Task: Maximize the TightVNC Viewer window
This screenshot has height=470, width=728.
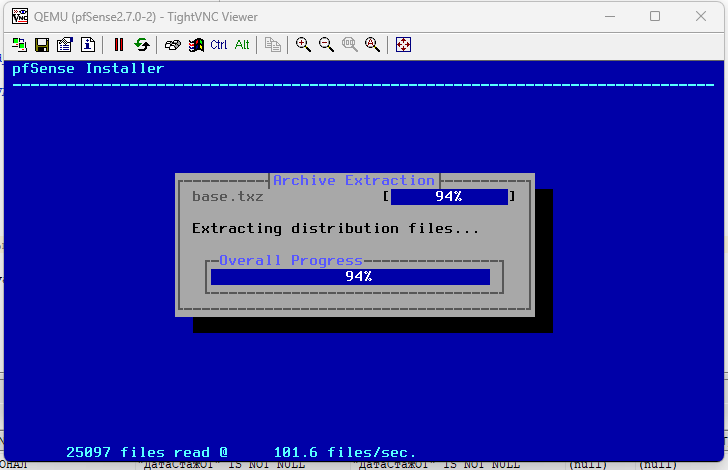Action: tap(655, 16)
